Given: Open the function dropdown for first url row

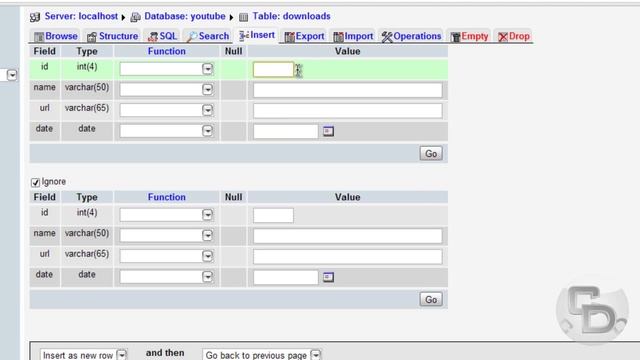Looking at the screenshot, I should pos(167,110).
